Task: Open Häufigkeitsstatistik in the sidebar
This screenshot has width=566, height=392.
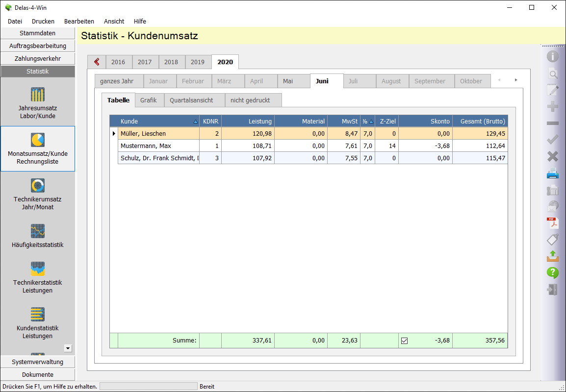Action: click(38, 236)
